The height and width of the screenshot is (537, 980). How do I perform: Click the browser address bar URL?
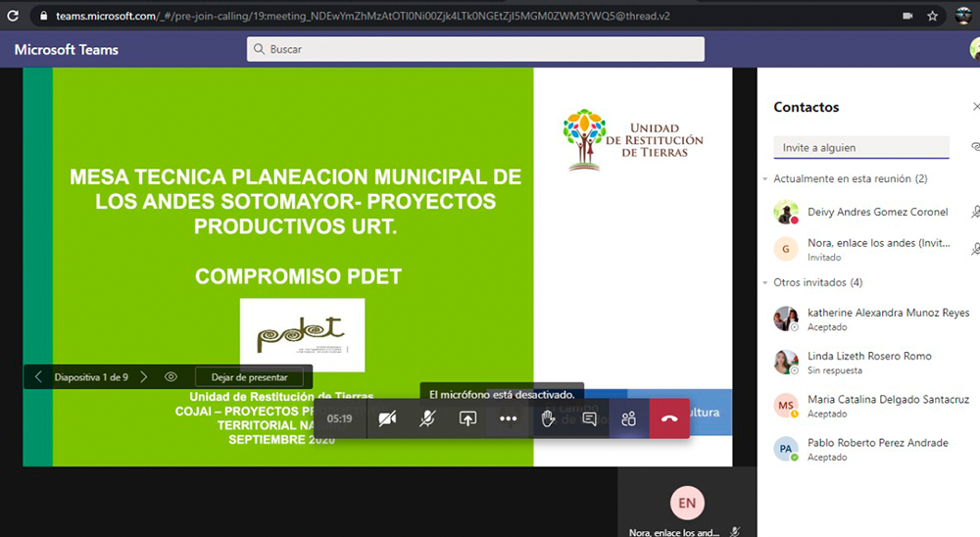(363, 17)
